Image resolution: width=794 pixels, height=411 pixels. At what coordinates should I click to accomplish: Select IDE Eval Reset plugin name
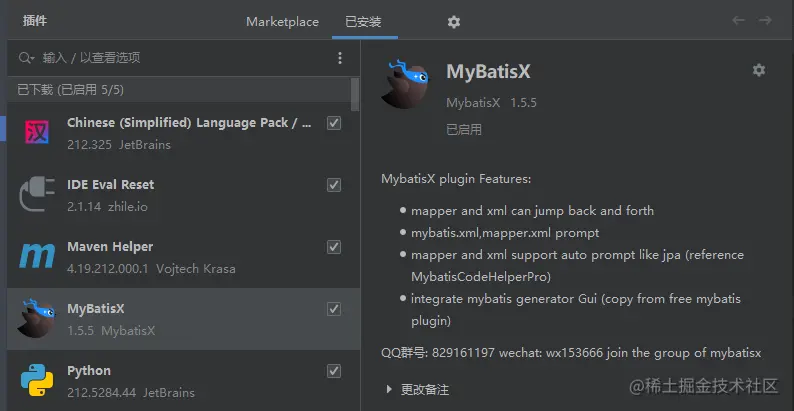click(x=110, y=185)
